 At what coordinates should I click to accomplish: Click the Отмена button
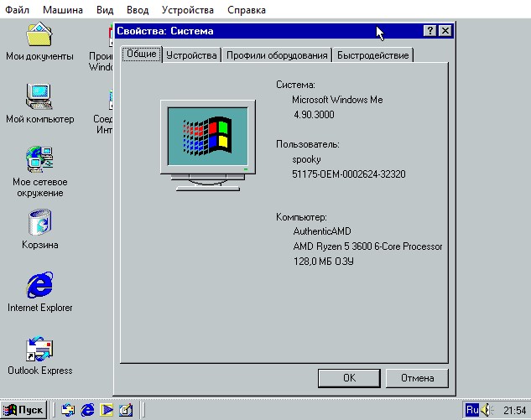click(417, 378)
